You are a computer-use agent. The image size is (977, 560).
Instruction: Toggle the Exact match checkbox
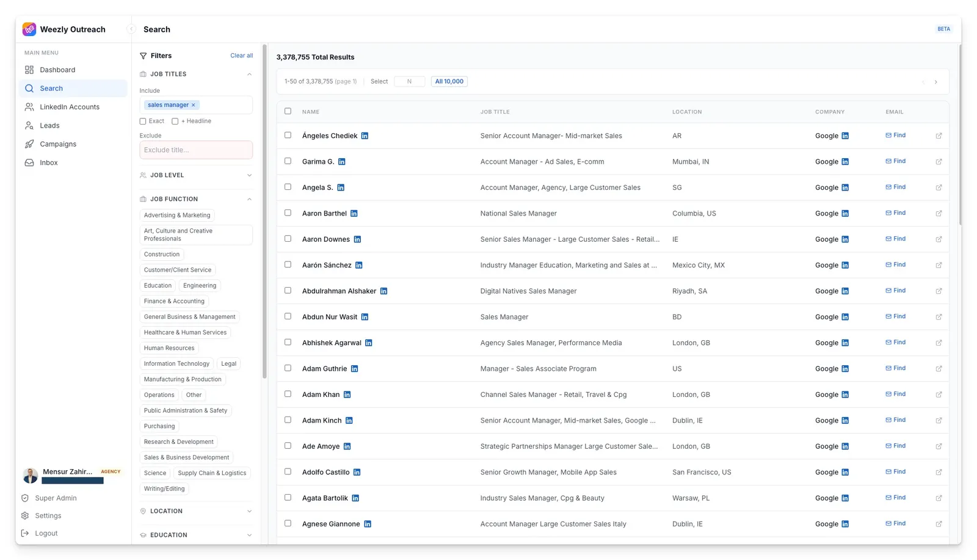[x=143, y=121]
